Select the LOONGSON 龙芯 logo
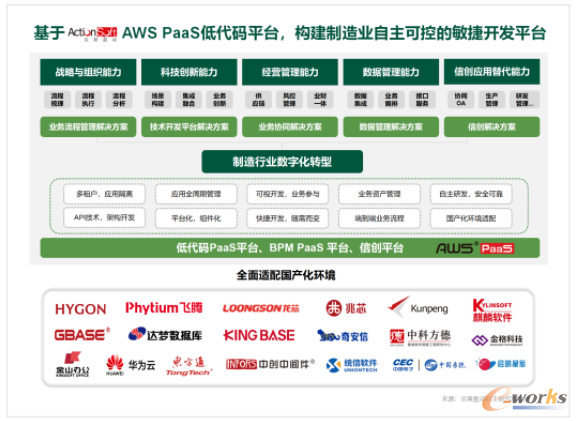Image resolution: width=577 pixels, height=421 pixels. point(261,308)
